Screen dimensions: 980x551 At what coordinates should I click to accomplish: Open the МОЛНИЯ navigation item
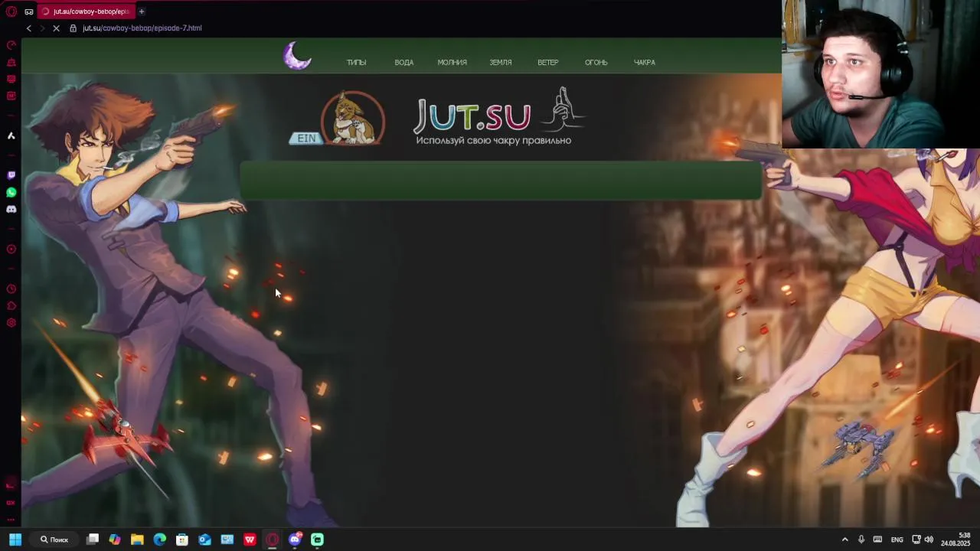point(452,63)
